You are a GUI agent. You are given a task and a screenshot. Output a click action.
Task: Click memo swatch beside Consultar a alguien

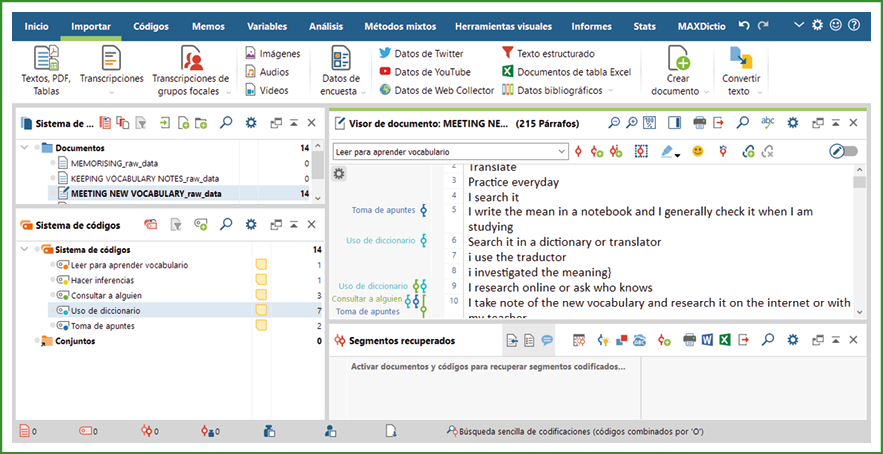click(x=261, y=296)
